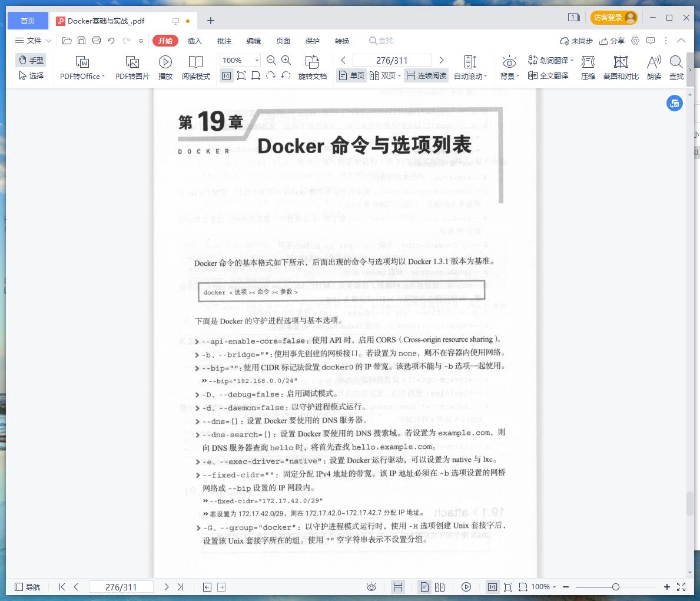Expand the 划词翻译 dropdown
Image resolution: width=700 pixels, height=601 pixels.
[572, 60]
